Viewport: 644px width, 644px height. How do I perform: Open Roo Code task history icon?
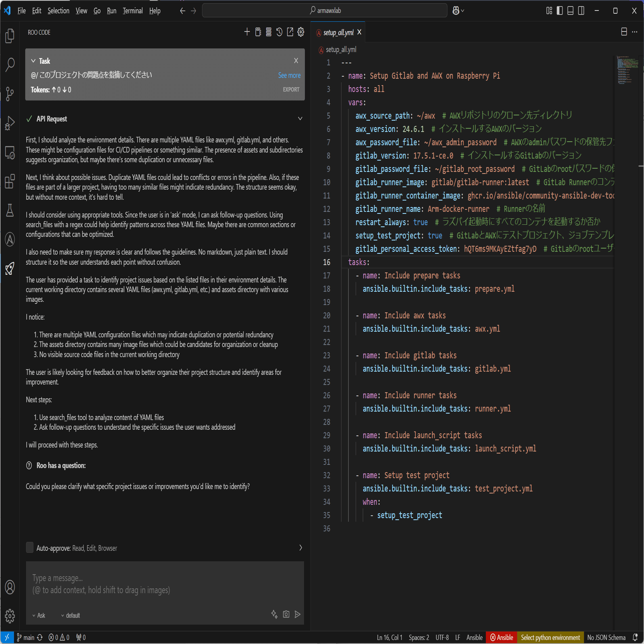click(279, 32)
